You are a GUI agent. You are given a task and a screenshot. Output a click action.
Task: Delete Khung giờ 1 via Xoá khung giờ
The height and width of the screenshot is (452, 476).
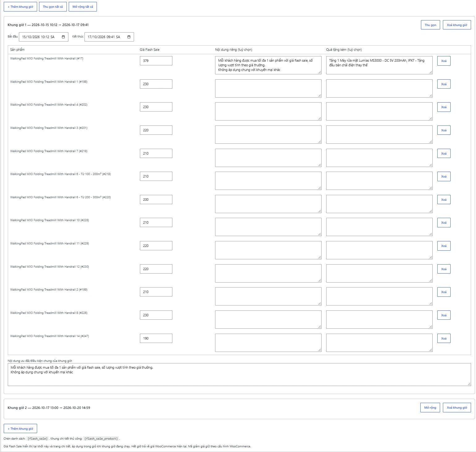(457, 25)
